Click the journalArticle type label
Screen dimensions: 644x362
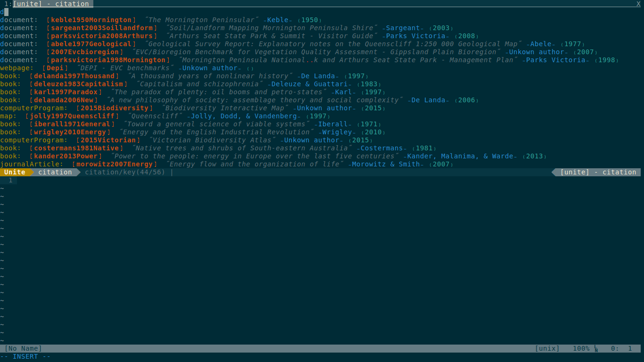[32, 164]
